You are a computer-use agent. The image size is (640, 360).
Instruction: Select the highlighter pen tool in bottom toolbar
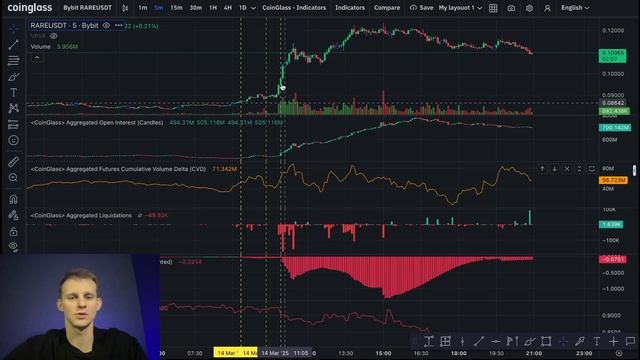580,341
